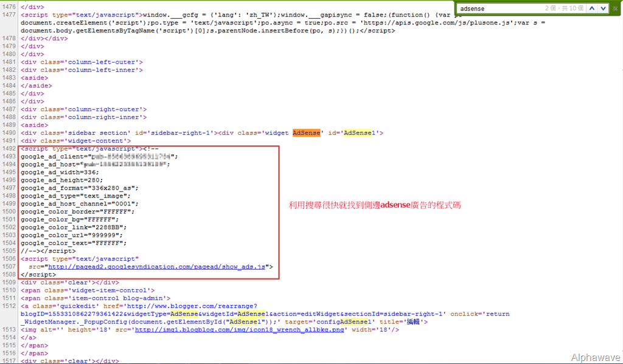Click the closing </aside> tag
The width and height of the screenshot is (623, 364).
point(36,86)
